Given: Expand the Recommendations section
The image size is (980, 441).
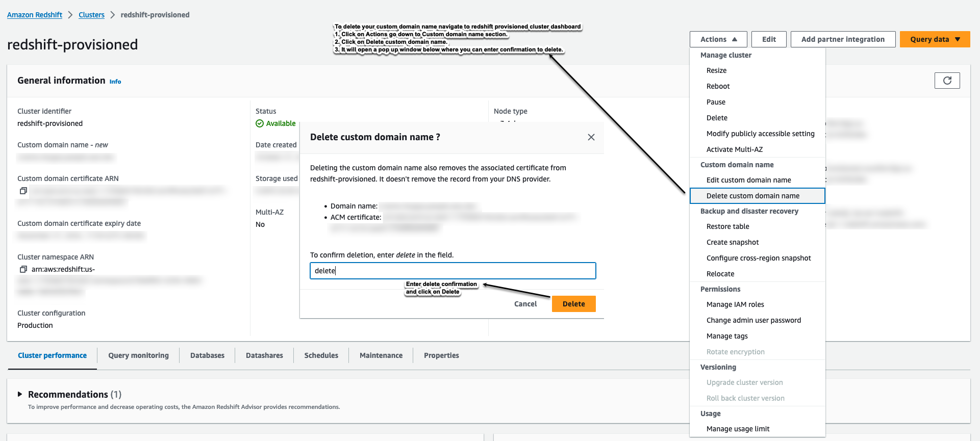Looking at the screenshot, I should click(20, 394).
